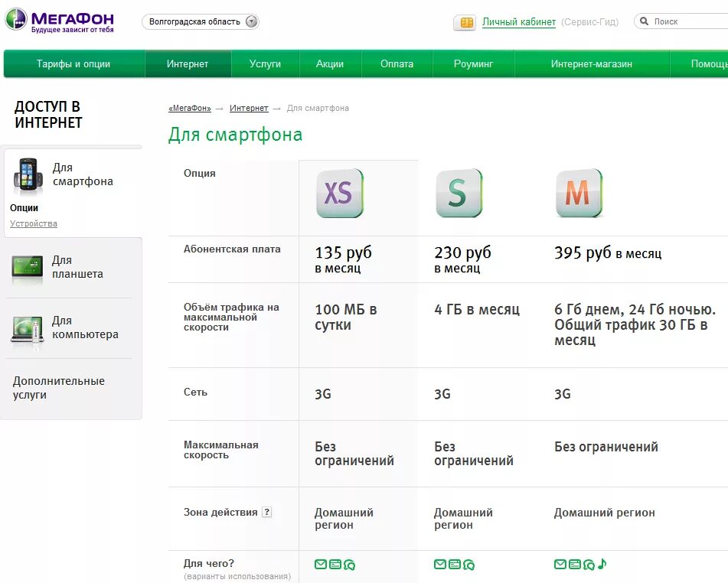Choose the M option icon

click(x=579, y=193)
